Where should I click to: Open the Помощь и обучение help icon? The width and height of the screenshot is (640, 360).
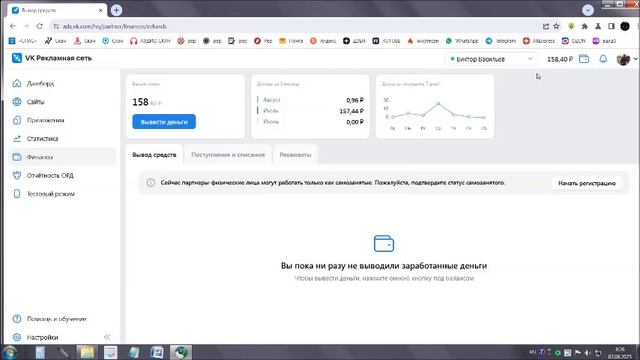(x=17, y=319)
